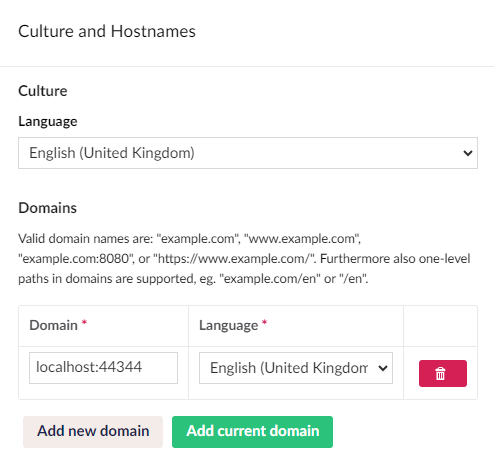Viewport: 494px width, 475px height.
Task: Click the green Add current domain button
Action: [x=252, y=432]
